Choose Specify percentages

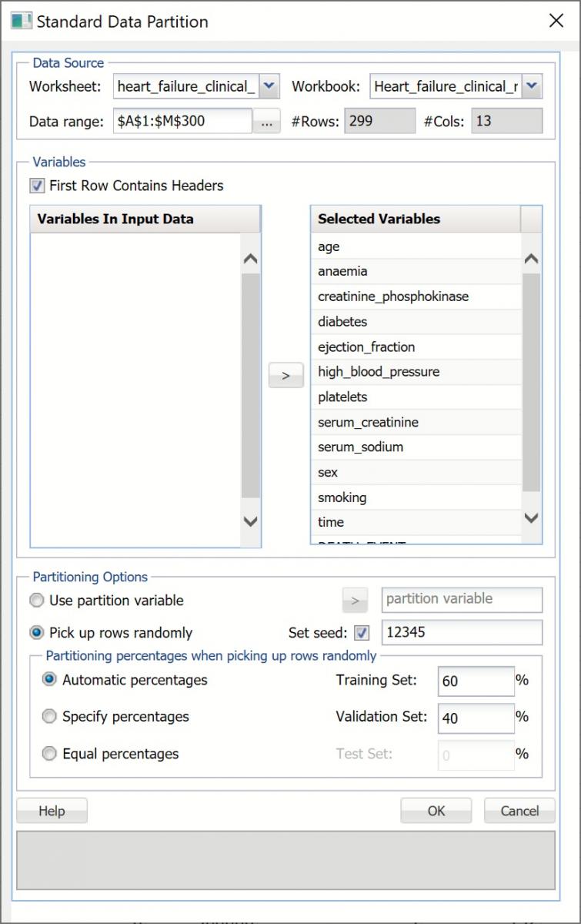(48, 716)
